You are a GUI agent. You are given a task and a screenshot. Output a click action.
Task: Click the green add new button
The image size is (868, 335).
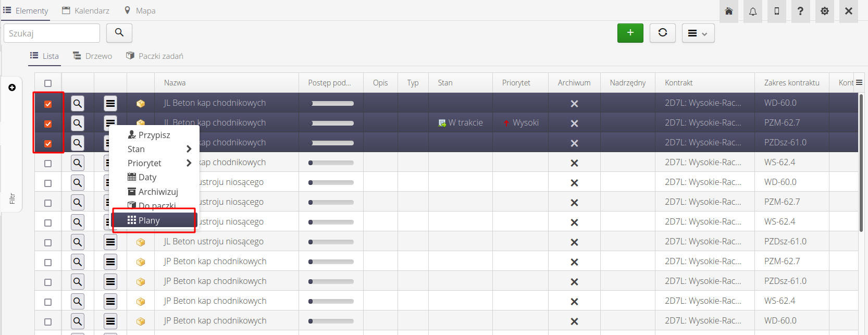(x=630, y=33)
